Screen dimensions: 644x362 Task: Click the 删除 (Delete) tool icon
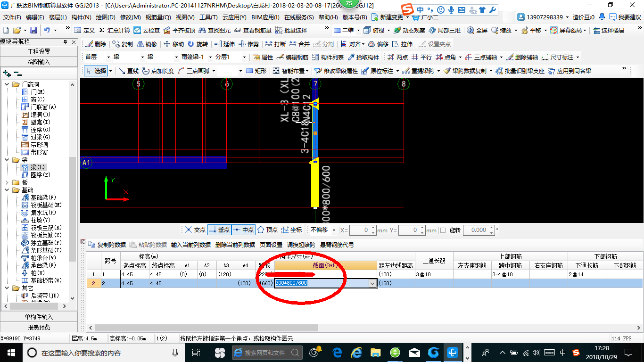coord(97,44)
